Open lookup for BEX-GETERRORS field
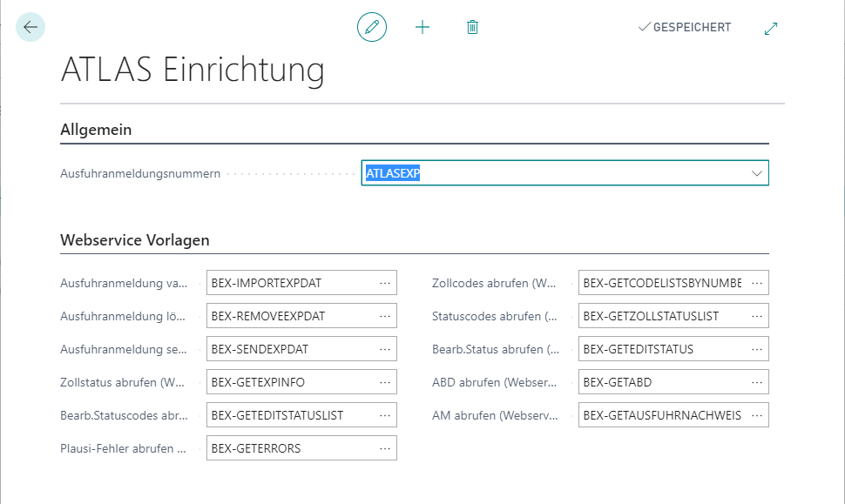This screenshot has width=845, height=504. pos(385,448)
